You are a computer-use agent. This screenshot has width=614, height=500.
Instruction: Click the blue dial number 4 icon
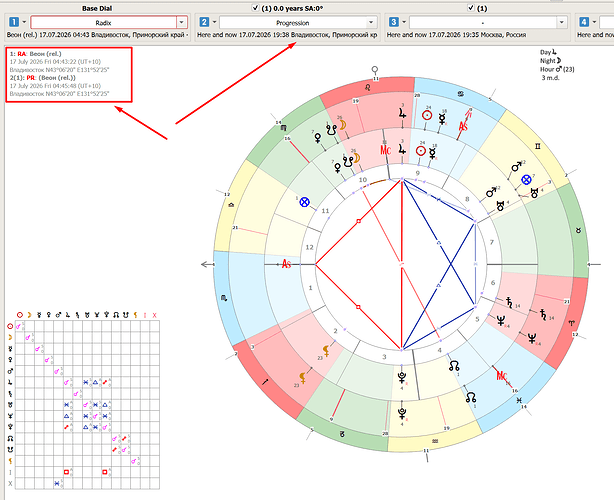tap(584, 22)
